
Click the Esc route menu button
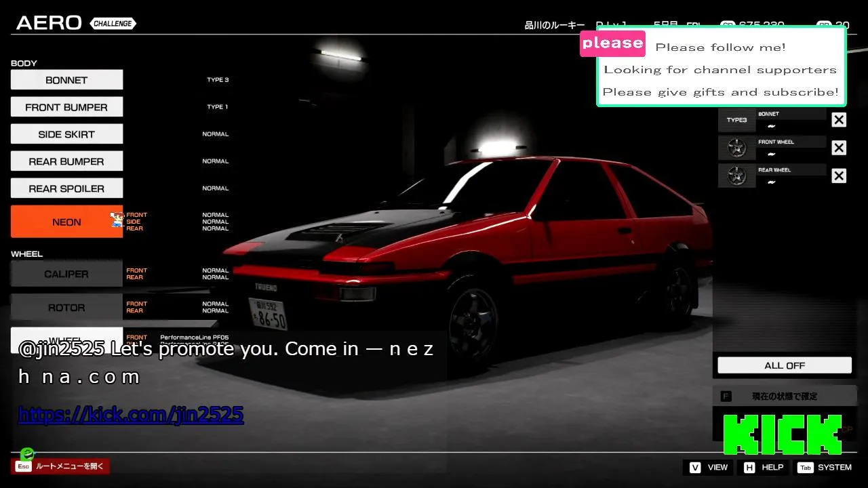pos(60,466)
